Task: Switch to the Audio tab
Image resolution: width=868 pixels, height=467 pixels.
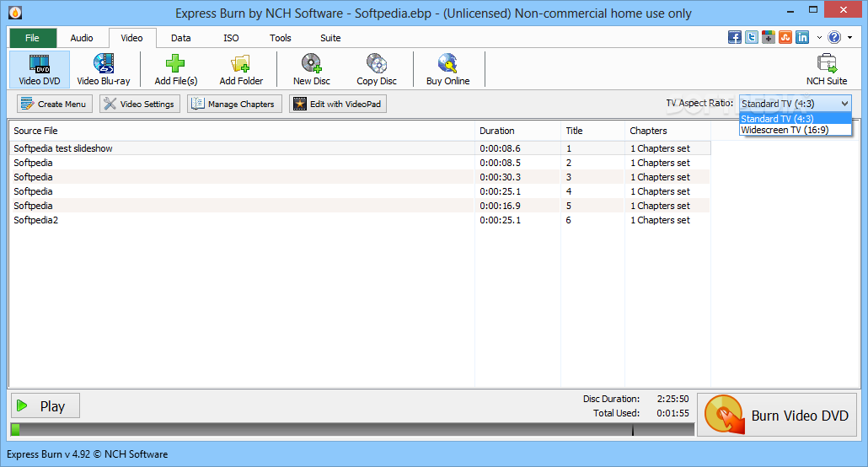Action: coord(82,38)
